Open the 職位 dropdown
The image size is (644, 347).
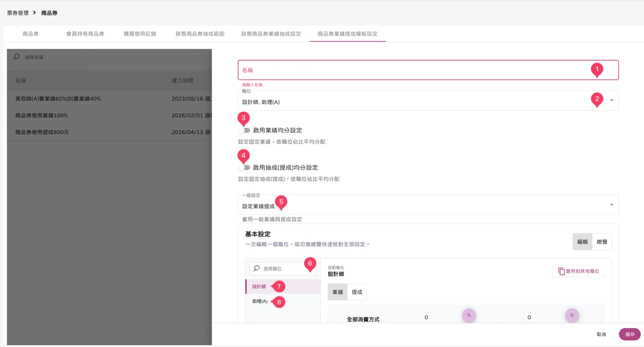pyautogui.click(x=428, y=100)
